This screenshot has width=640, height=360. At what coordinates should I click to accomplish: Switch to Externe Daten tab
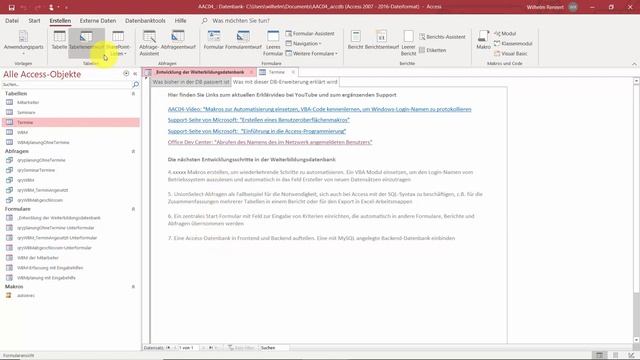coord(98,20)
